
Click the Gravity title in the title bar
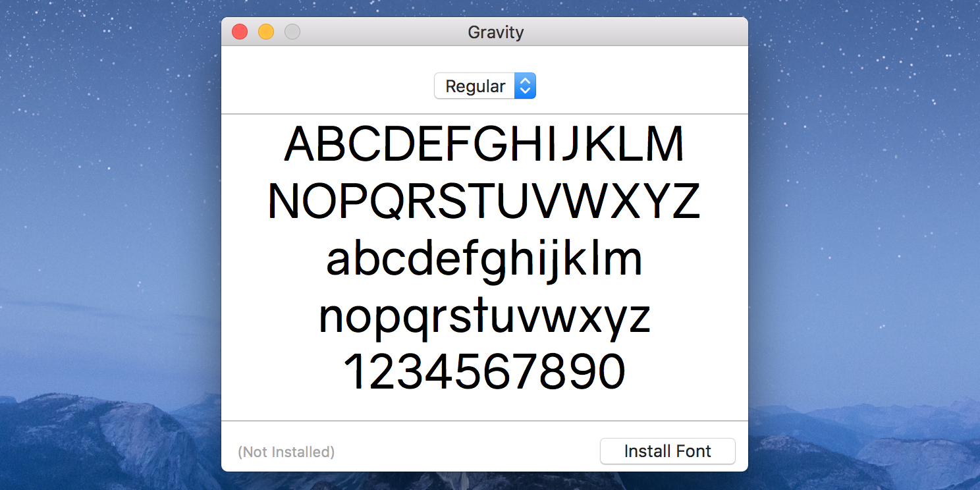495,32
